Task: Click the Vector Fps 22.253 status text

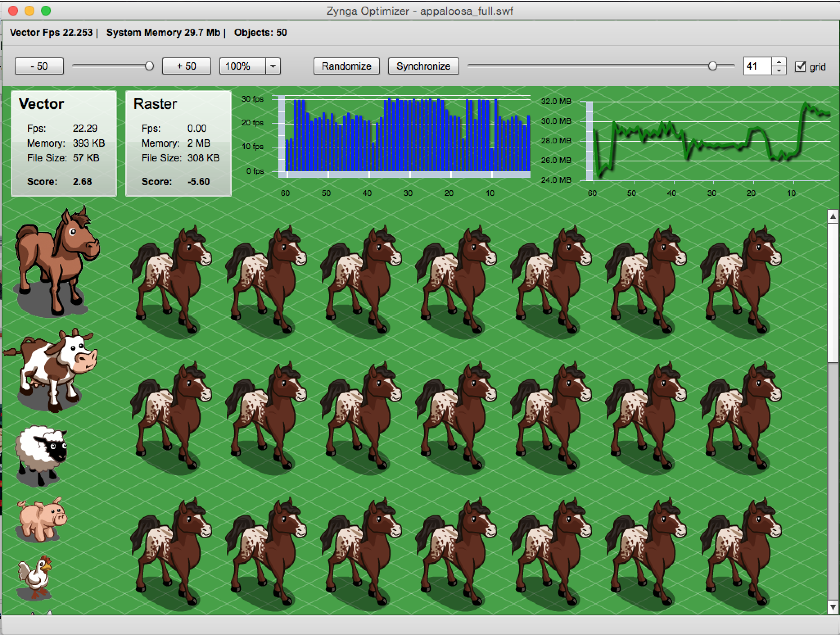Action: [51, 33]
